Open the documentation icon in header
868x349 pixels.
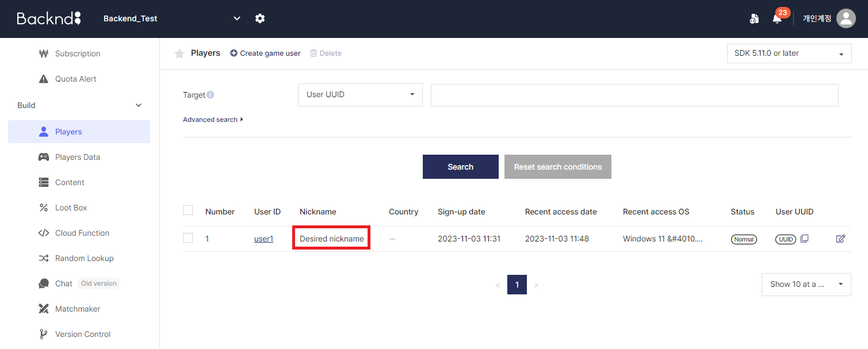tap(754, 18)
